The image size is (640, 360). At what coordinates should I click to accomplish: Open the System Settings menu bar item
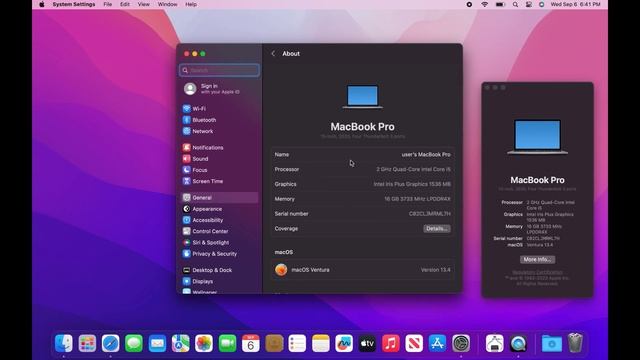point(73,4)
